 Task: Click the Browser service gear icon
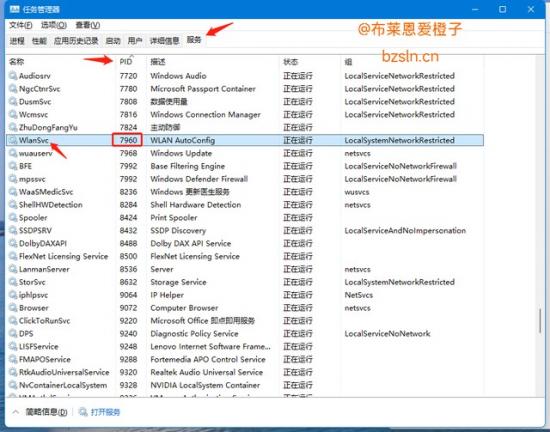13,308
